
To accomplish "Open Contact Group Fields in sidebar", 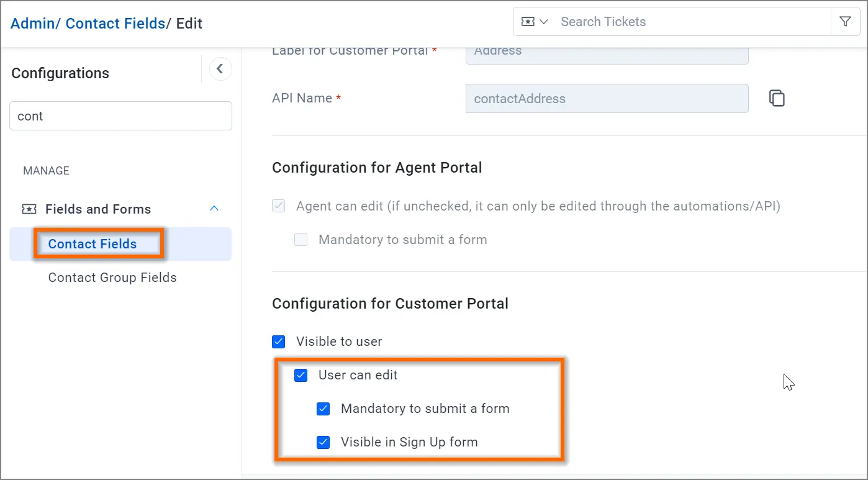I will 112,278.
